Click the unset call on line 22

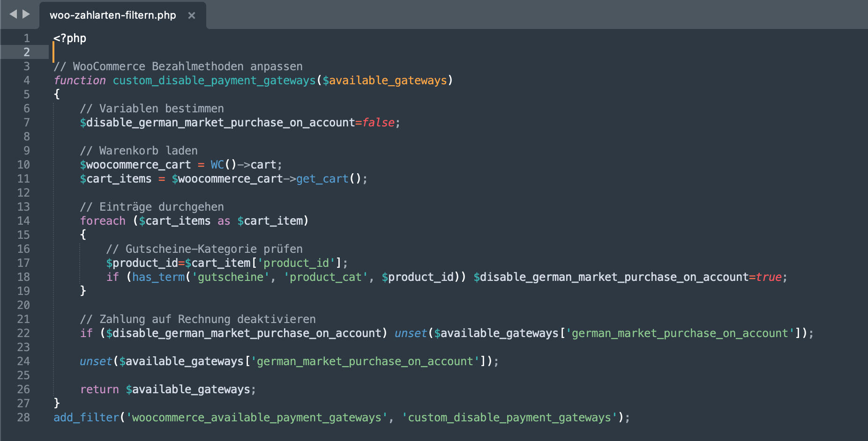(411, 333)
